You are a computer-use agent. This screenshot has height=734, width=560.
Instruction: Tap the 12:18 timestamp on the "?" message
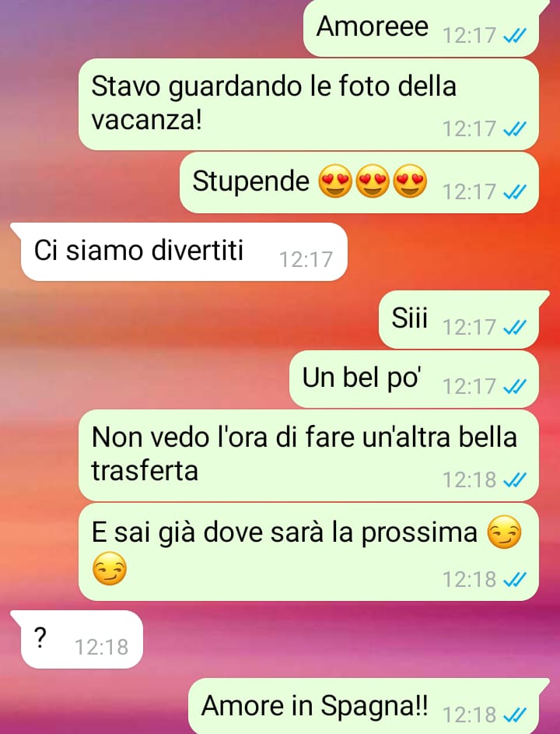102,647
